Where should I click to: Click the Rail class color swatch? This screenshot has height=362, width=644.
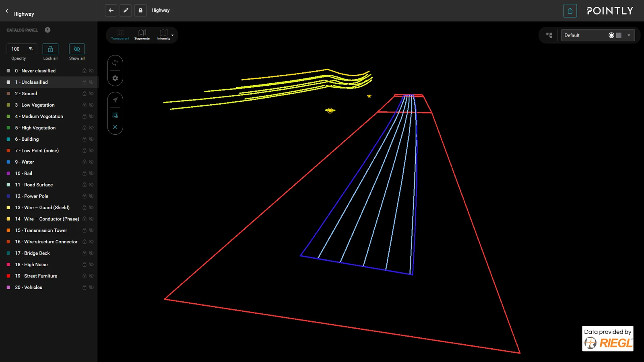tap(8, 173)
